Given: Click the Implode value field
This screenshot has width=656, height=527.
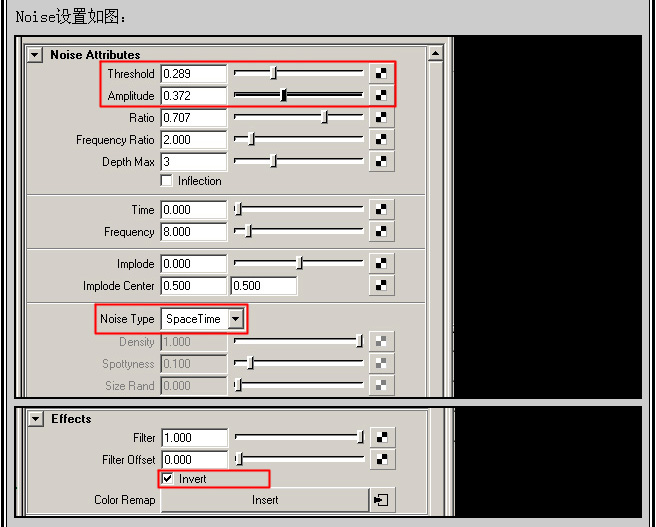Looking at the screenshot, I should 194,264.
